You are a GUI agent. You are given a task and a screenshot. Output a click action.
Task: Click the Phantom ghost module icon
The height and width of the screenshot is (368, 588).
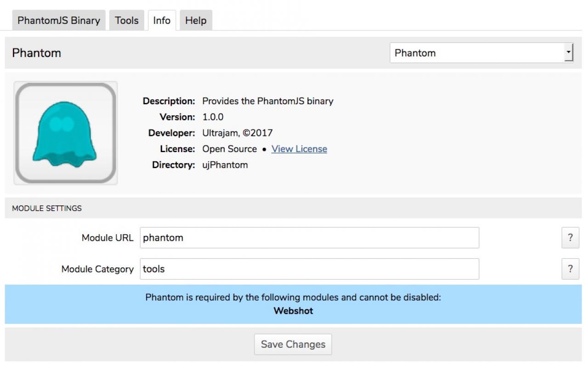click(66, 133)
